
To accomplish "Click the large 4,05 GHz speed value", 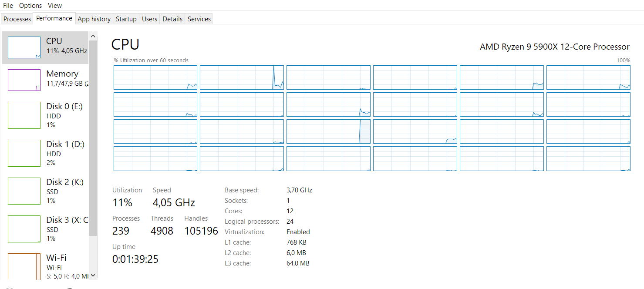I will point(174,202).
